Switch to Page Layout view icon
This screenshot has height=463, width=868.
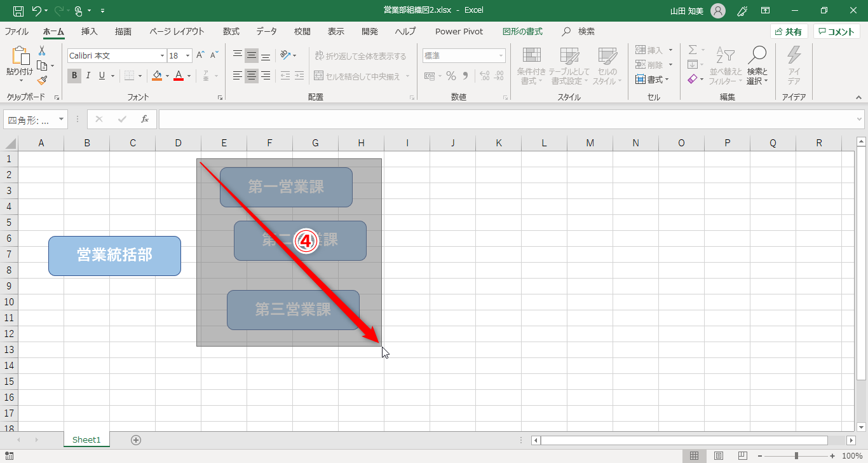tap(718, 455)
